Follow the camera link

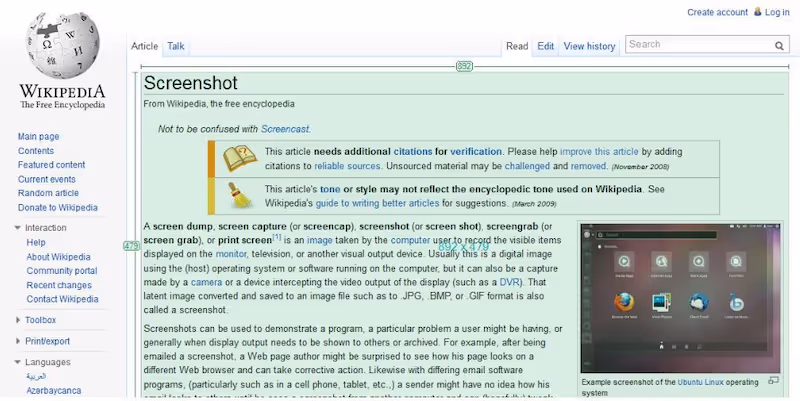pyautogui.click(x=206, y=282)
